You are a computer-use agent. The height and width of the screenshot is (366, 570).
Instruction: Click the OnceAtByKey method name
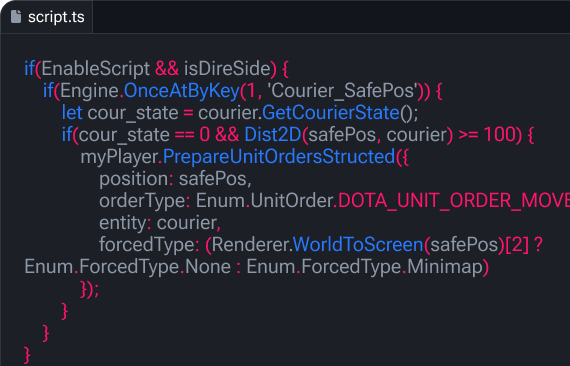pos(182,91)
